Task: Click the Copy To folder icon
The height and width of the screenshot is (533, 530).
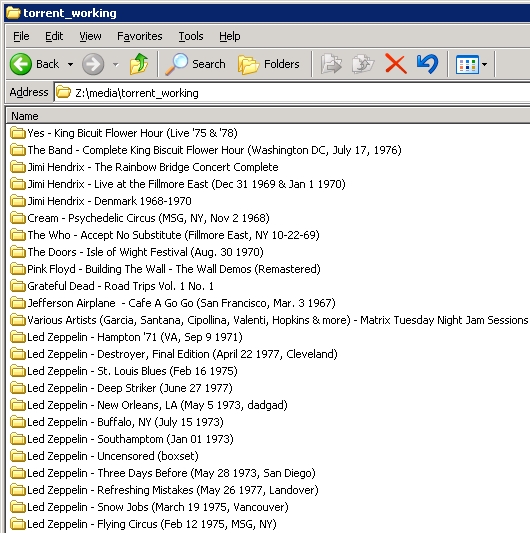Action: click(363, 64)
